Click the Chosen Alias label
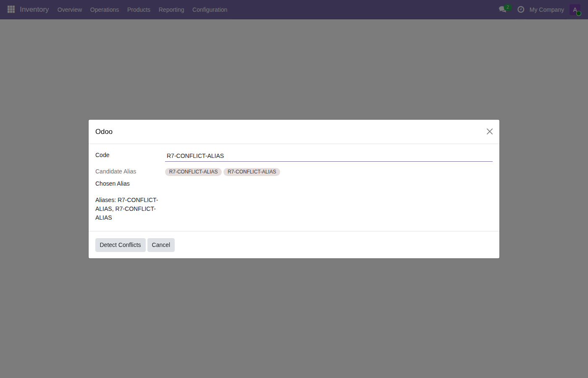588x378 pixels. tap(113, 184)
